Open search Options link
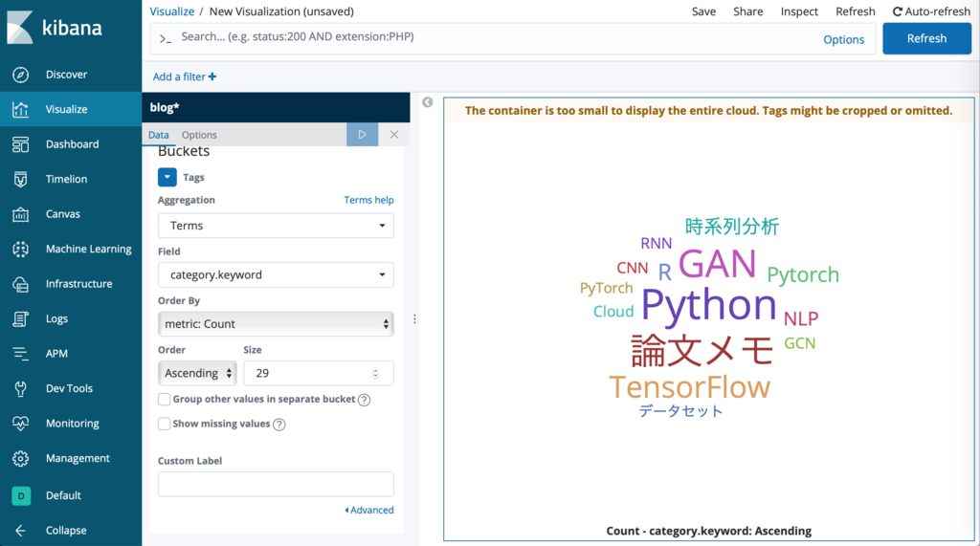The height and width of the screenshot is (546, 980). point(844,39)
